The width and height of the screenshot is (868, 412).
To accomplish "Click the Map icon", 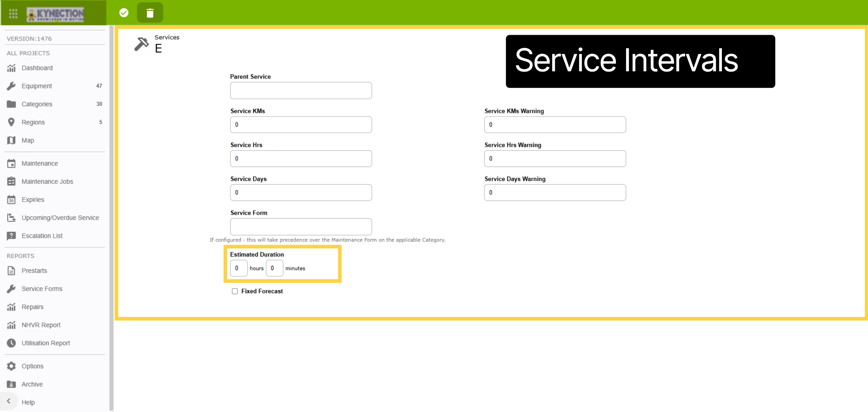I will [12, 140].
